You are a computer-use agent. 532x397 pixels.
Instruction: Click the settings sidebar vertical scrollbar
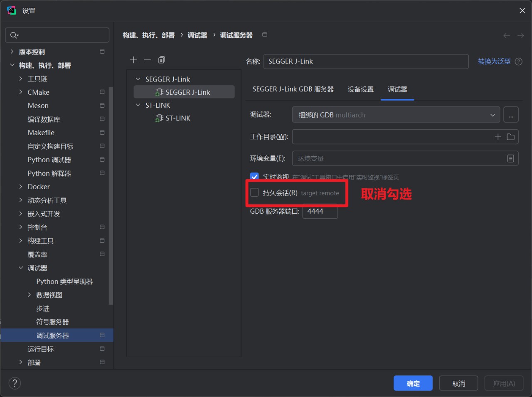(111, 195)
